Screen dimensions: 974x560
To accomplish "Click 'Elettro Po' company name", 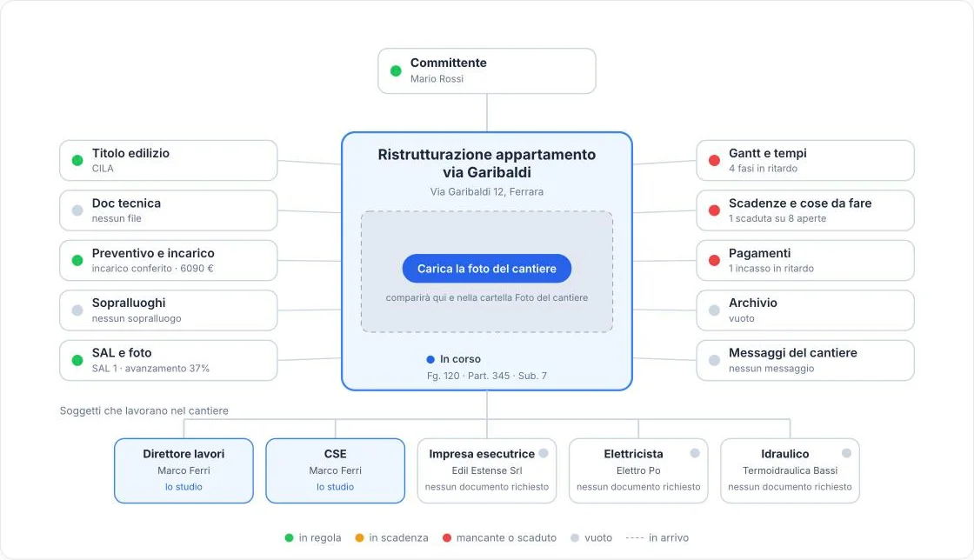I will coord(638,470).
